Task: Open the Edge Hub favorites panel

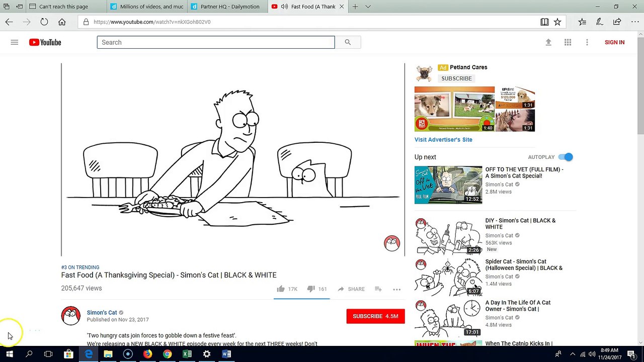Action: tap(582, 22)
